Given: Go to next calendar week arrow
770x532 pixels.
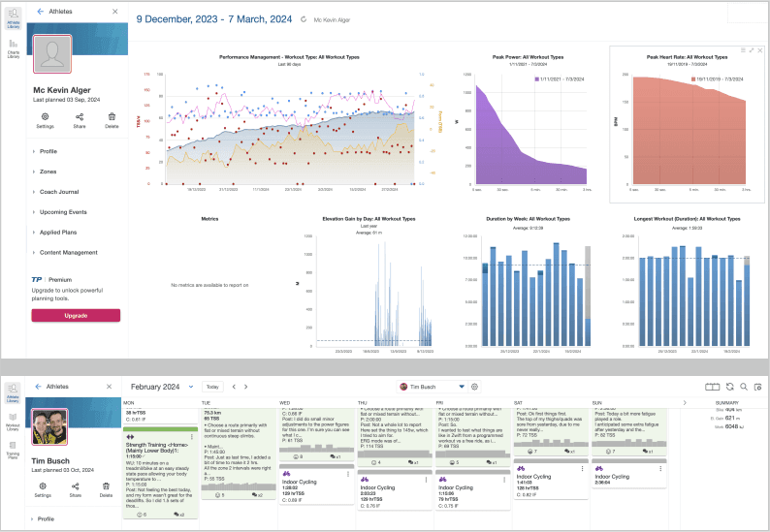Looking at the screenshot, I should click(x=246, y=387).
